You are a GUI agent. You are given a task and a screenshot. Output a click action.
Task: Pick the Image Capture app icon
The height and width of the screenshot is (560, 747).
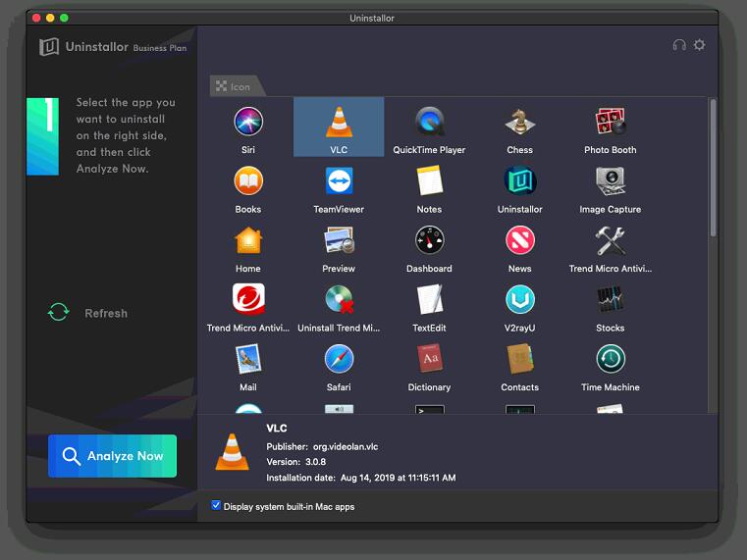click(x=611, y=180)
